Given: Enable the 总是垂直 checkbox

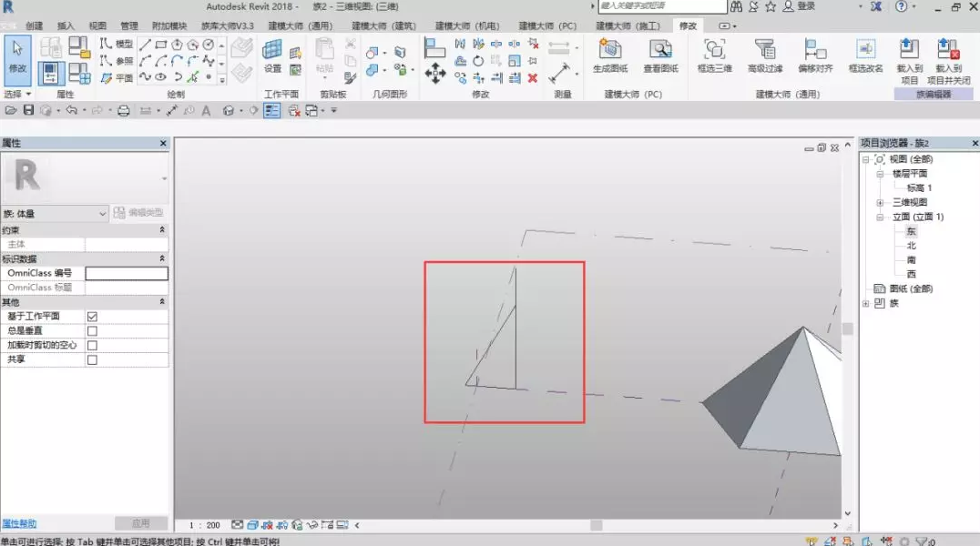Looking at the screenshot, I should point(92,331).
